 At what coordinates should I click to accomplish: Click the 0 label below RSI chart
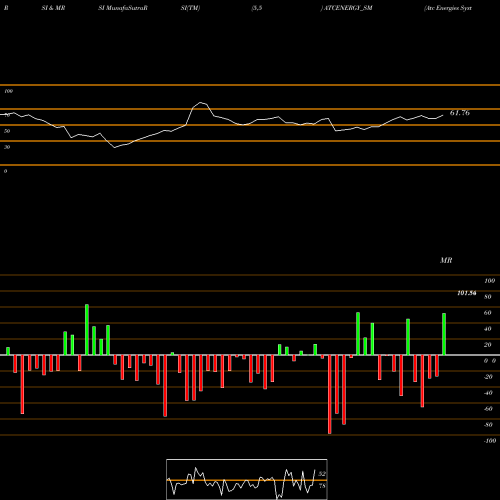[5, 171]
